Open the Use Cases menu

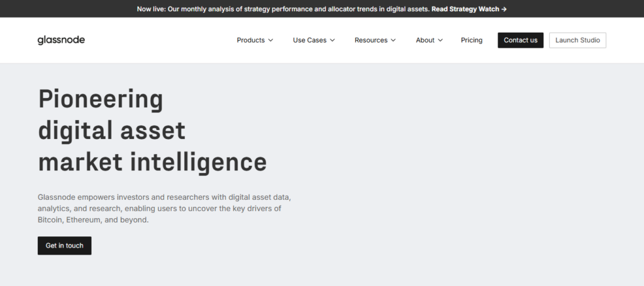[309, 40]
